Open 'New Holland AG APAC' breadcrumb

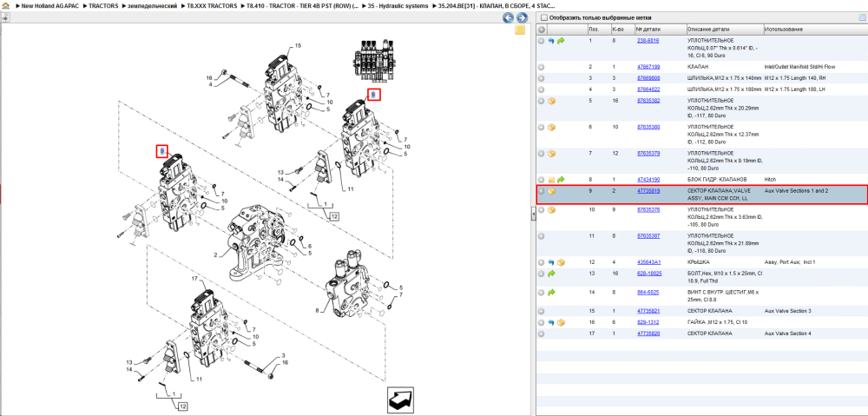[x=50, y=5]
